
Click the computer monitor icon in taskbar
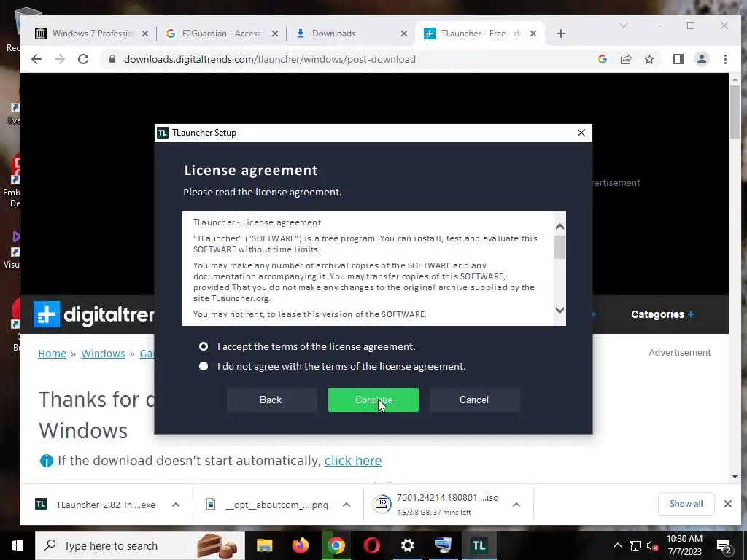coord(443,545)
